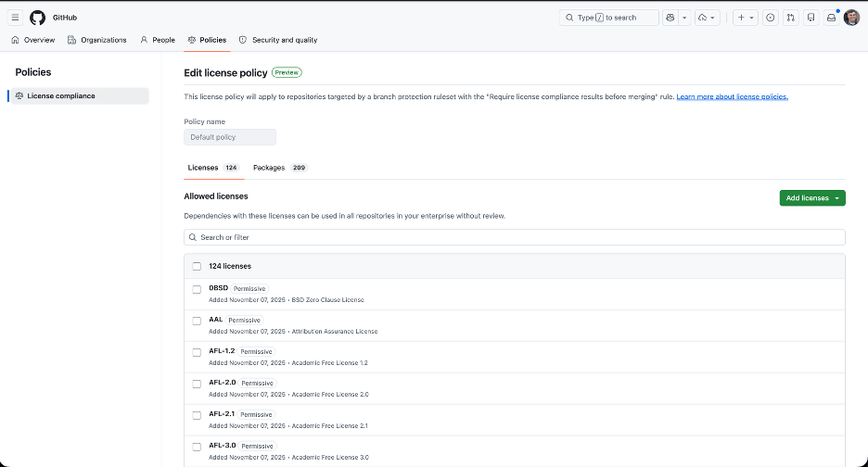Viewport: 868px width, 467px height.
Task: Open the notifications inbox
Action: [x=831, y=18]
